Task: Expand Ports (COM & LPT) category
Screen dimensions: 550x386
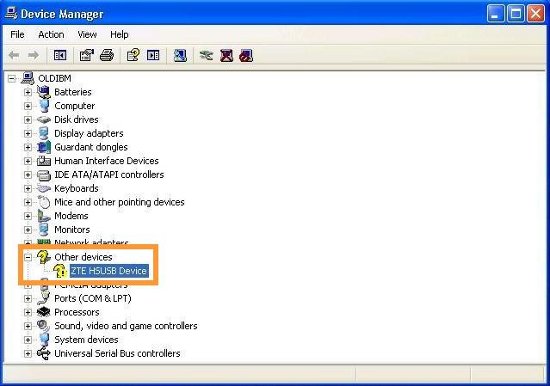Action: 28,299
